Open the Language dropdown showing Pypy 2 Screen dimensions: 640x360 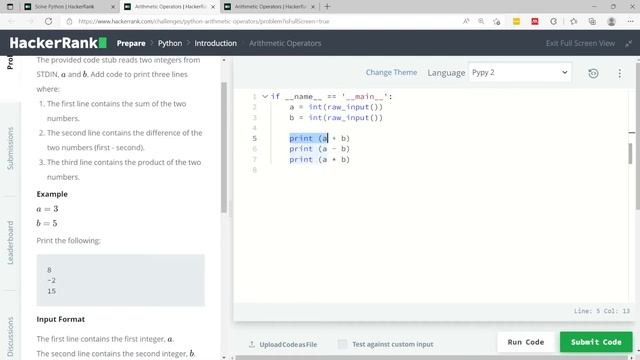[x=520, y=73]
